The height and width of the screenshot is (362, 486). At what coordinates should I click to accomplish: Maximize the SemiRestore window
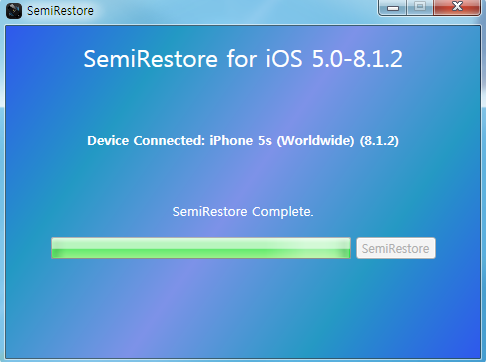pyautogui.click(x=420, y=7)
